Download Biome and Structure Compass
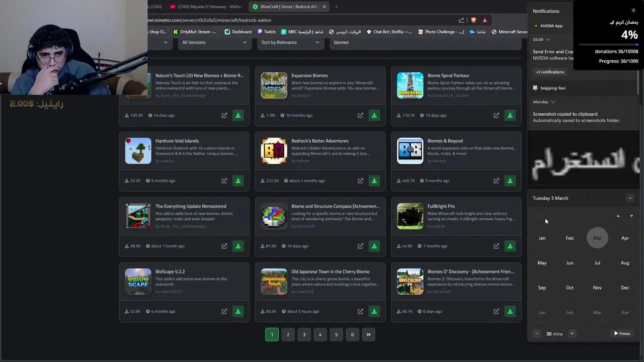 374,246
